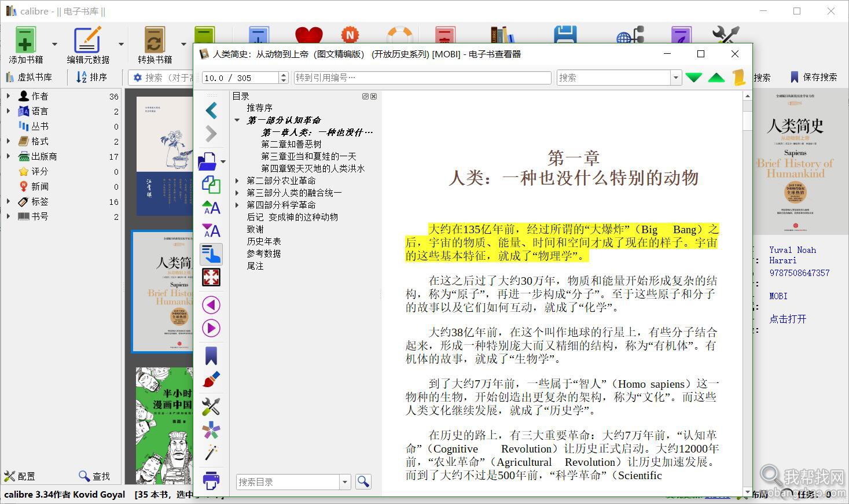Select 第二章知善恶树 in contents
This screenshot has height=504, width=849.
point(291,144)
